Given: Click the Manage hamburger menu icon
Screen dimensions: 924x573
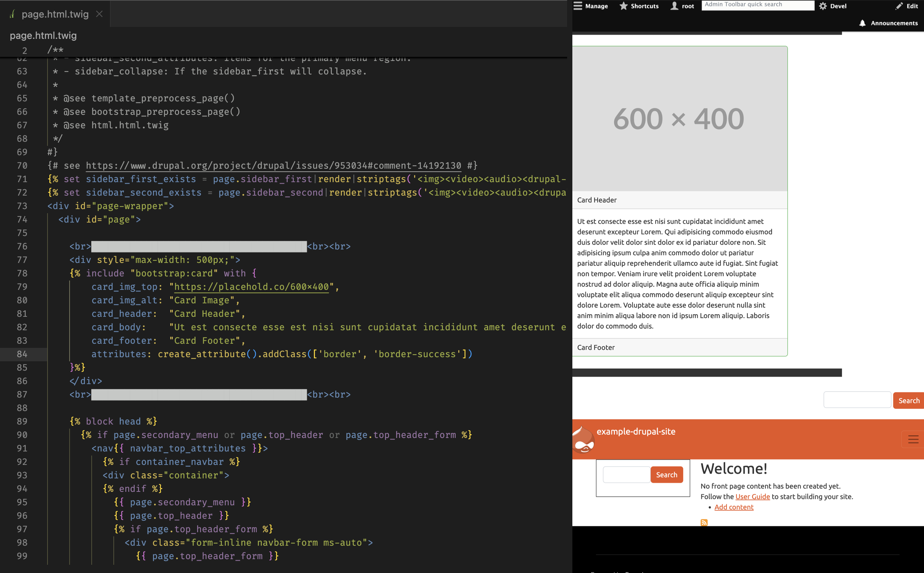Looking at the screenshot, I should pos(577,6).
